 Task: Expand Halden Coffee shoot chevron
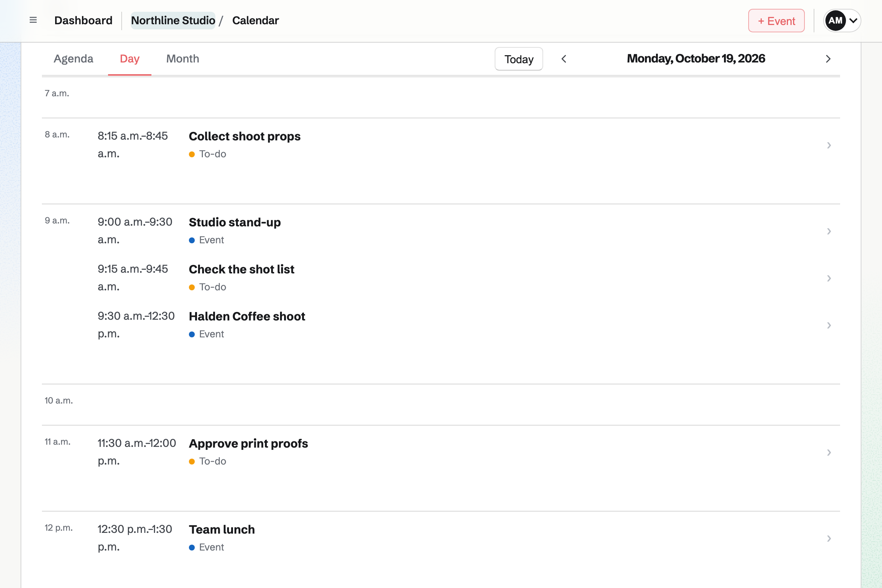[x=829, y=325]
